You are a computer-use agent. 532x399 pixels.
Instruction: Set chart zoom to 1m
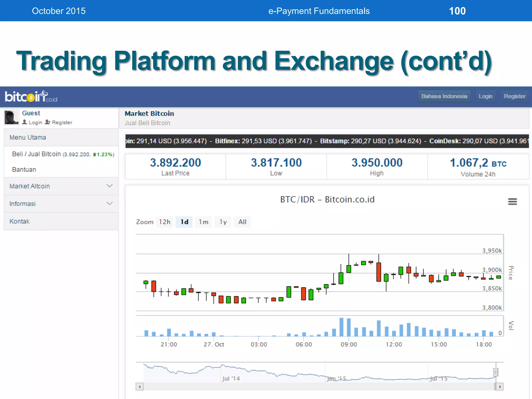pos(204,222)
